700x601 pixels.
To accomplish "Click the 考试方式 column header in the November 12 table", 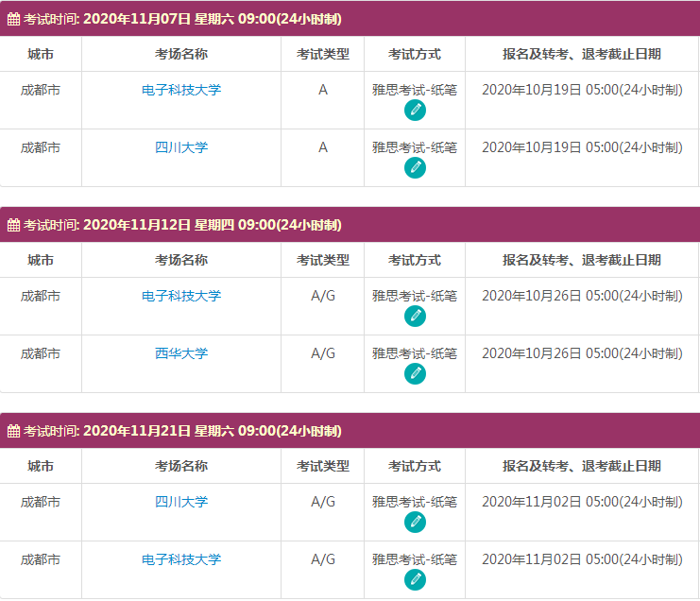I will (x=415, y=260).
